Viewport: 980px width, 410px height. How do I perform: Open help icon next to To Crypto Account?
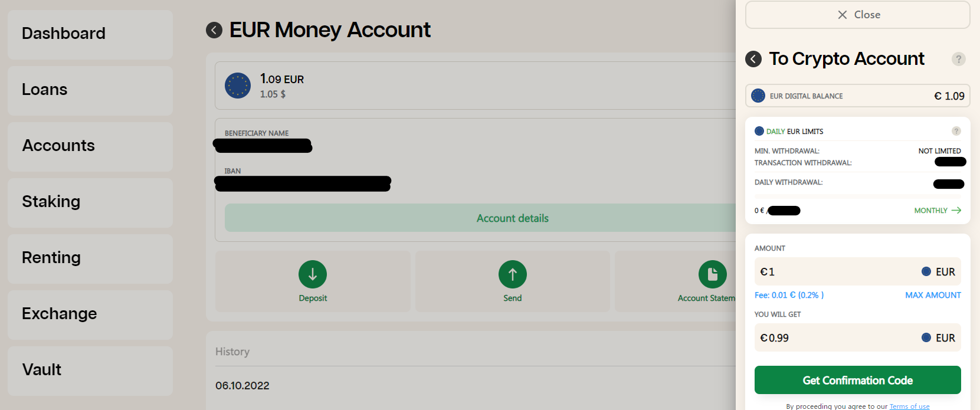[959, 59]
